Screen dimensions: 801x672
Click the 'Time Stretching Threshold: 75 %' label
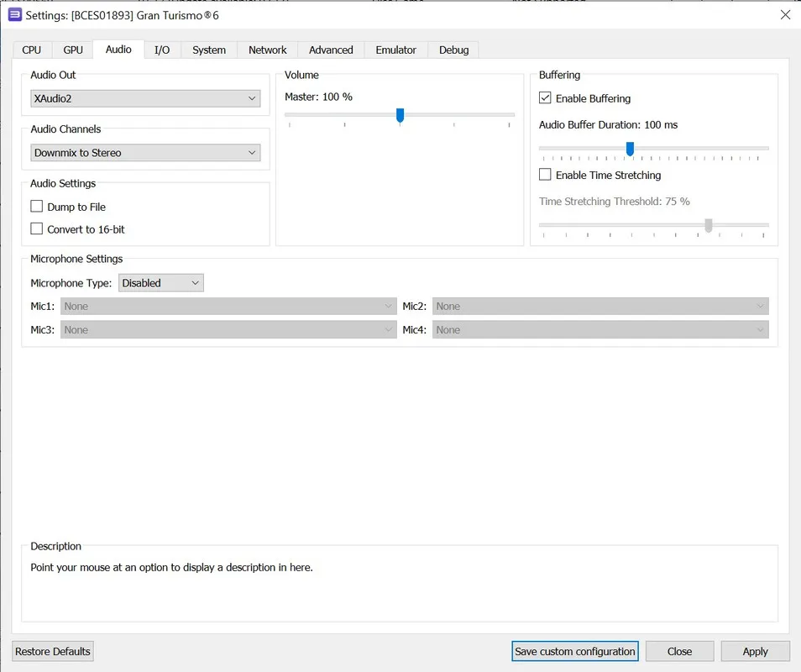(x=614, y=202)
